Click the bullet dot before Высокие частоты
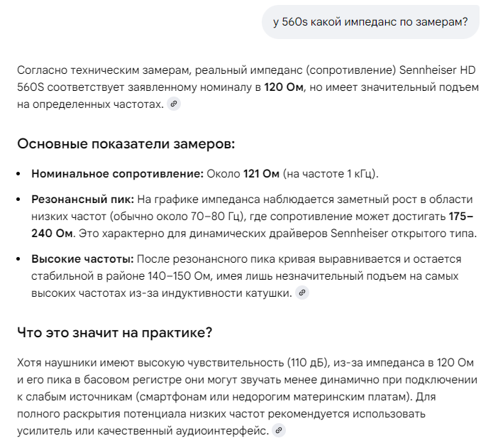This screenshot has width=498, height=448. (x=20, y=259)
